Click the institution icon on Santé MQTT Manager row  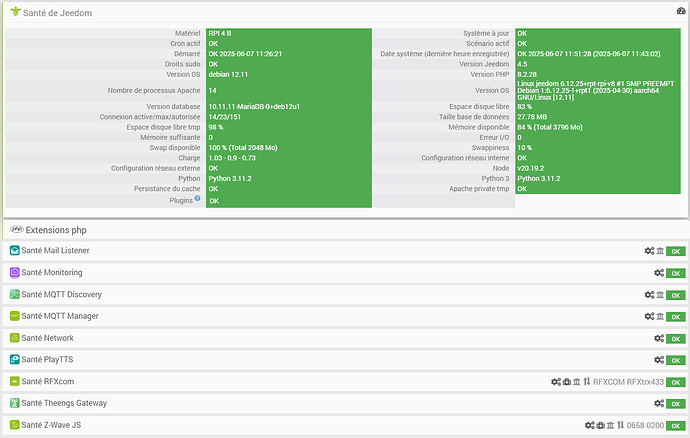(660, 317)
